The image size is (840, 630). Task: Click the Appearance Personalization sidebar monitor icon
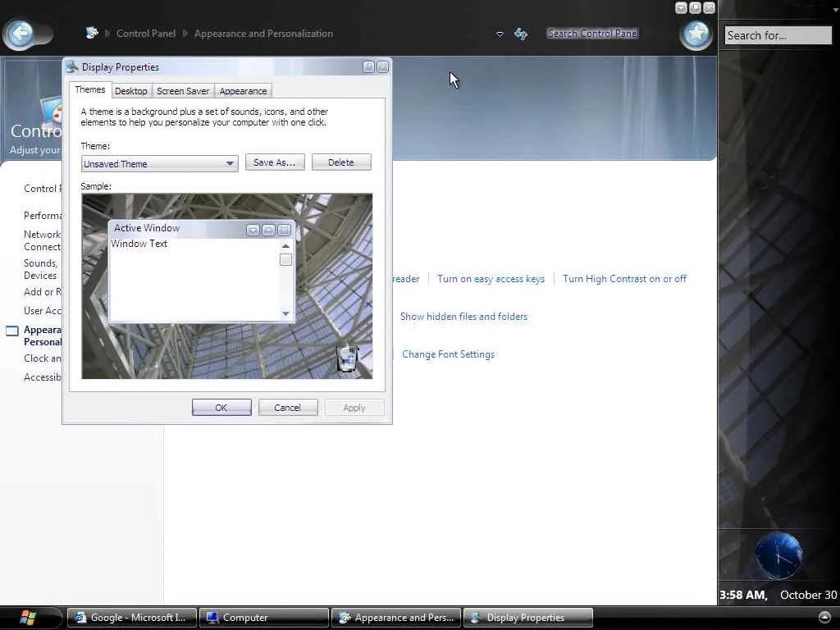click(12, 331)
